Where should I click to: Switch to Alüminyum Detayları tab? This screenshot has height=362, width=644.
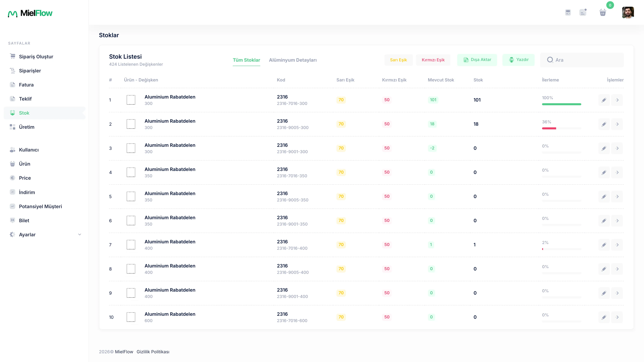[x=293, y=60]
